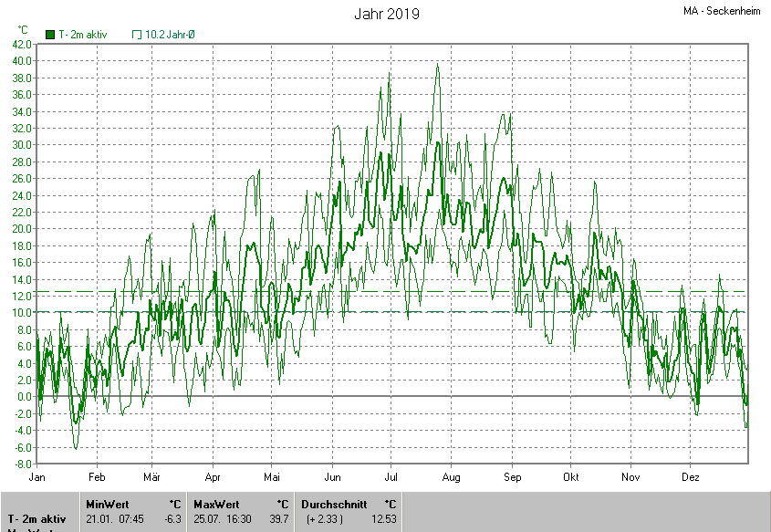Click the 40.0 label on the temperature axis
The width and height of the screenshot is (771, 532).
coord(22,61)
